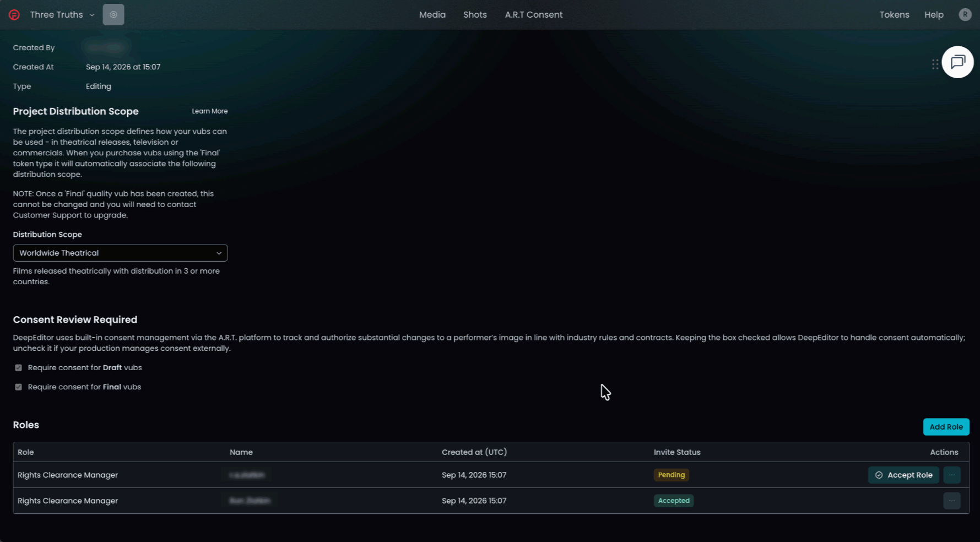The height and width of the screenshot is (542, 980).
Task: Select Rights Clearance Manager in the Accepted row
Action: (x=68, y=501)
